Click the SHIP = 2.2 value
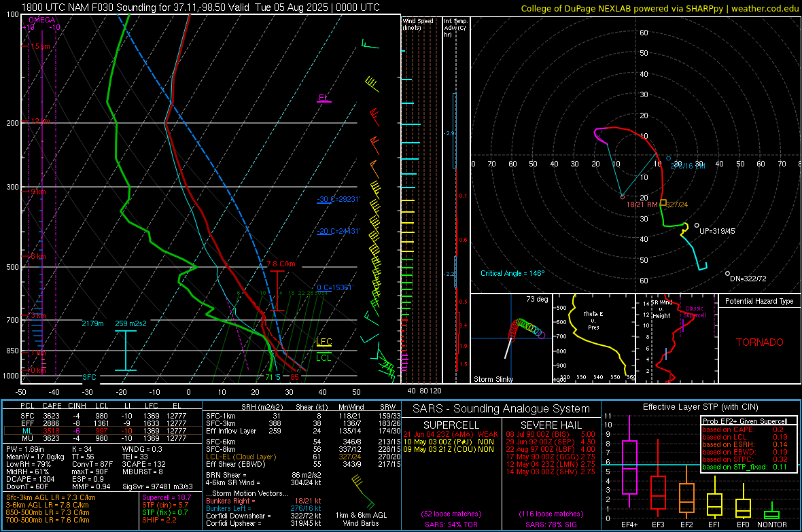This screenshot has height=532, width=802. point(159,520)
